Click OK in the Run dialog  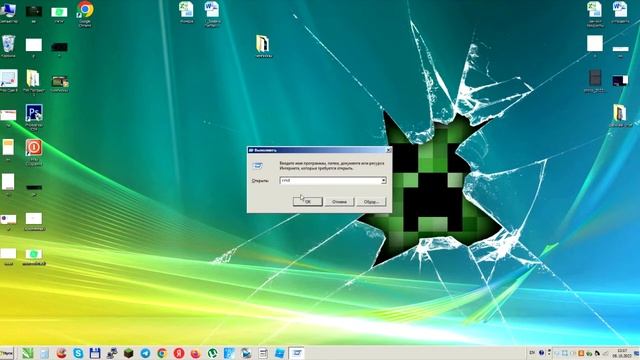(307, 201)
